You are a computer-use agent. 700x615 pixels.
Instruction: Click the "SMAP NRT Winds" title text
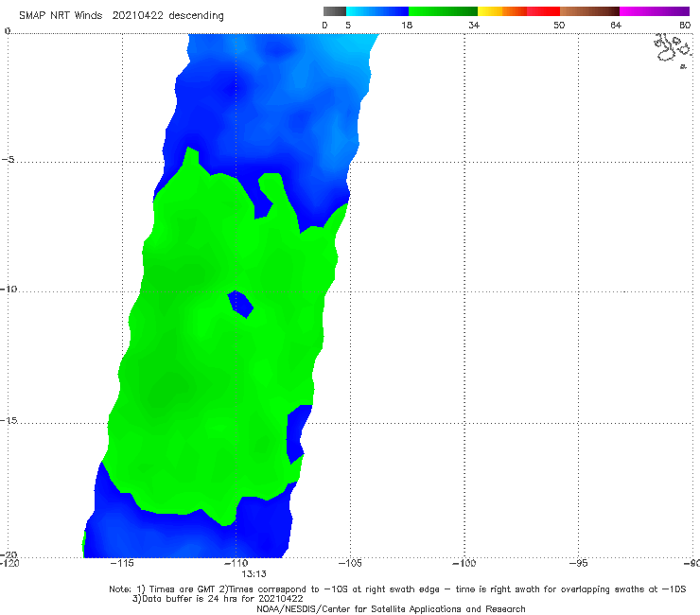click(61, 16)
